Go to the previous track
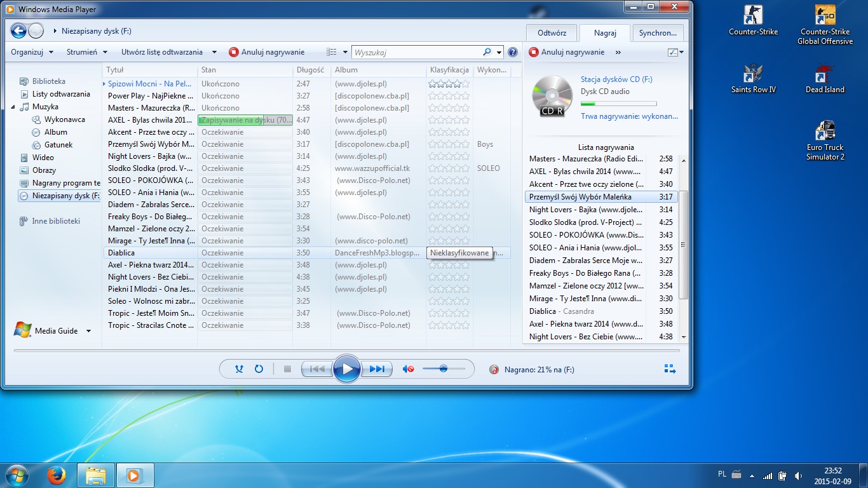 [317, 369]
